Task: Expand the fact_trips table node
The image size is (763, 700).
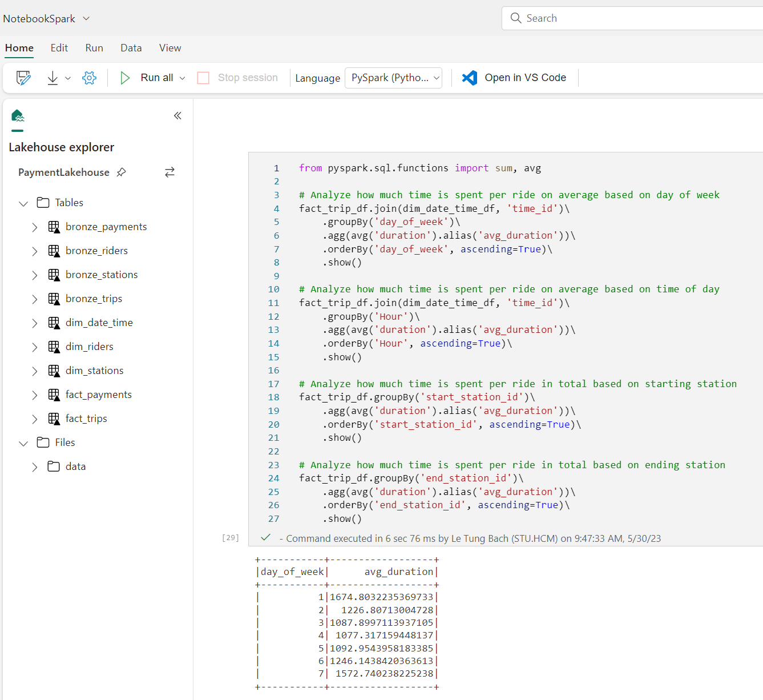Action: pyautogui.click(x=35, y=419)
